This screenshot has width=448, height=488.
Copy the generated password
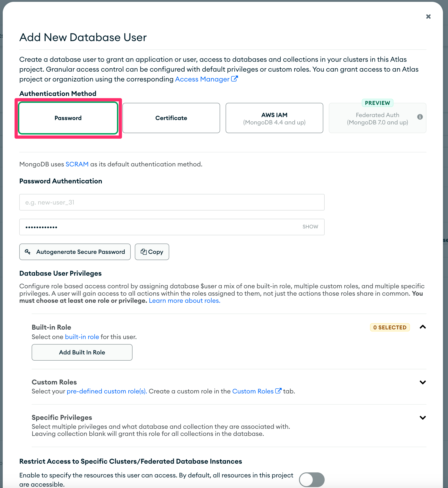pyautogui.click(x=152, y=252)
